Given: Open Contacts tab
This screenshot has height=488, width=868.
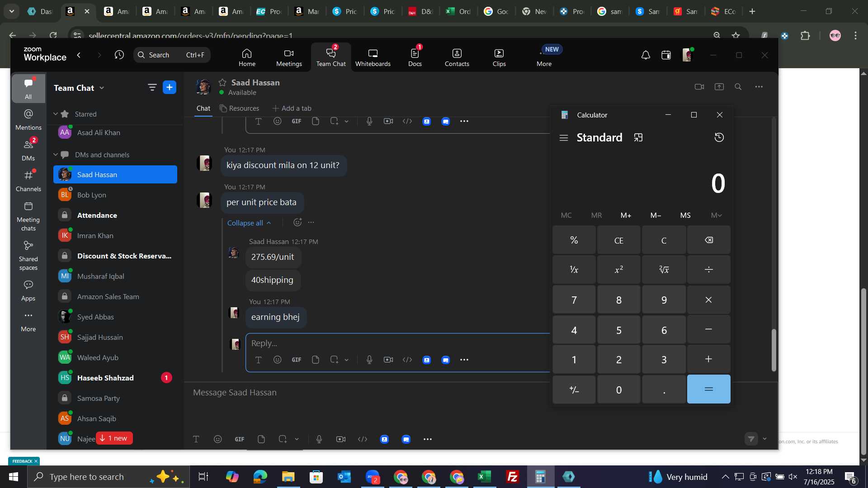Looking at the screenshot, I should (457, 57).
